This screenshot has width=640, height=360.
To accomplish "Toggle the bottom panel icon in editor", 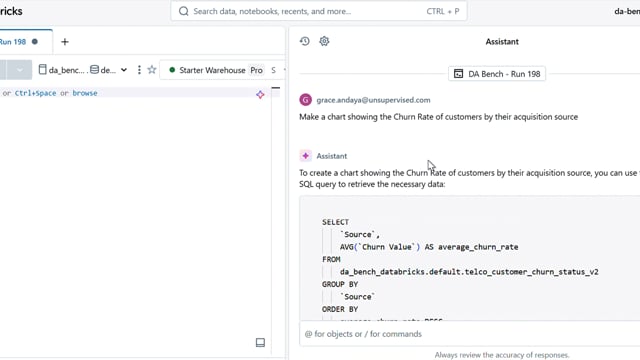I will point(260,342).
